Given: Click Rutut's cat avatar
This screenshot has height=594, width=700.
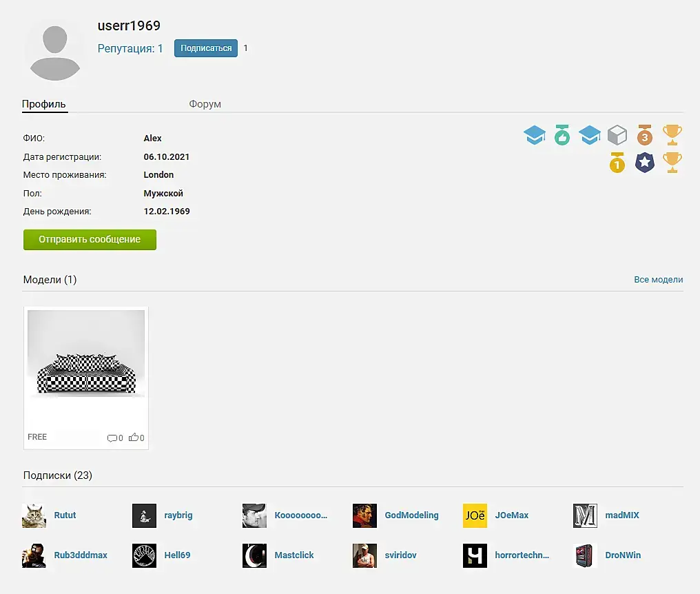Looking at the screenshot, I should (x=34, y=515).
